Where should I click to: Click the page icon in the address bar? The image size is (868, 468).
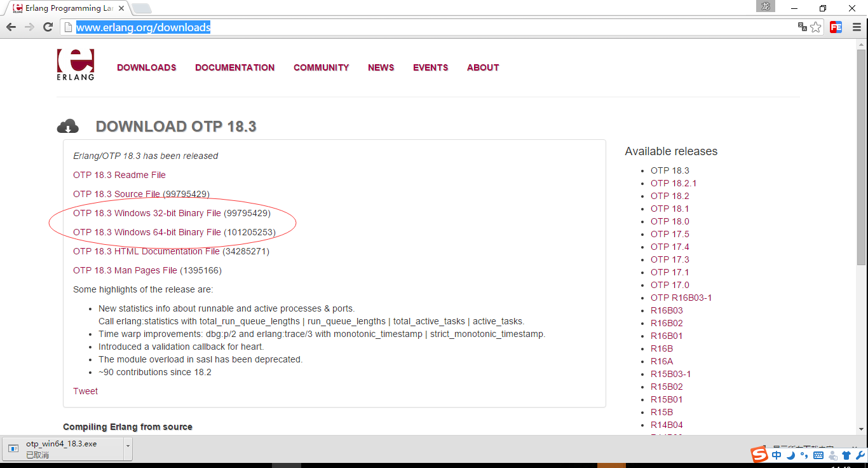(x=69, y=27)
